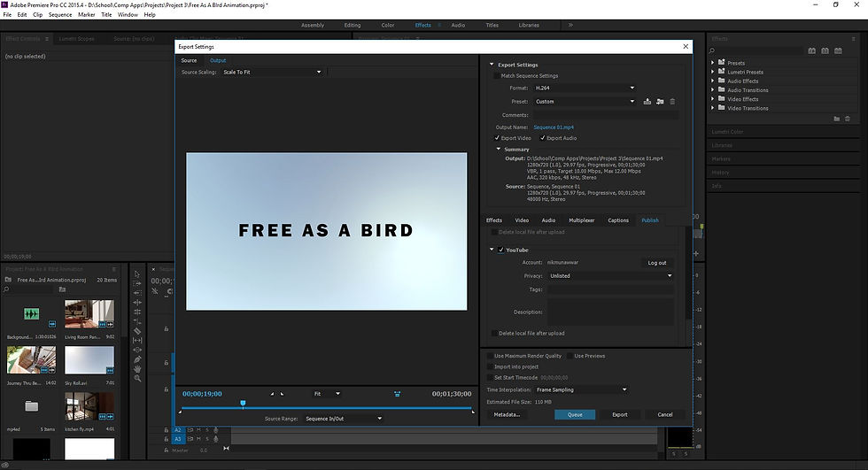Viewport: 868px width, 470px height.
Task: Click the Cancel button
Action: (x=665, y=415)
